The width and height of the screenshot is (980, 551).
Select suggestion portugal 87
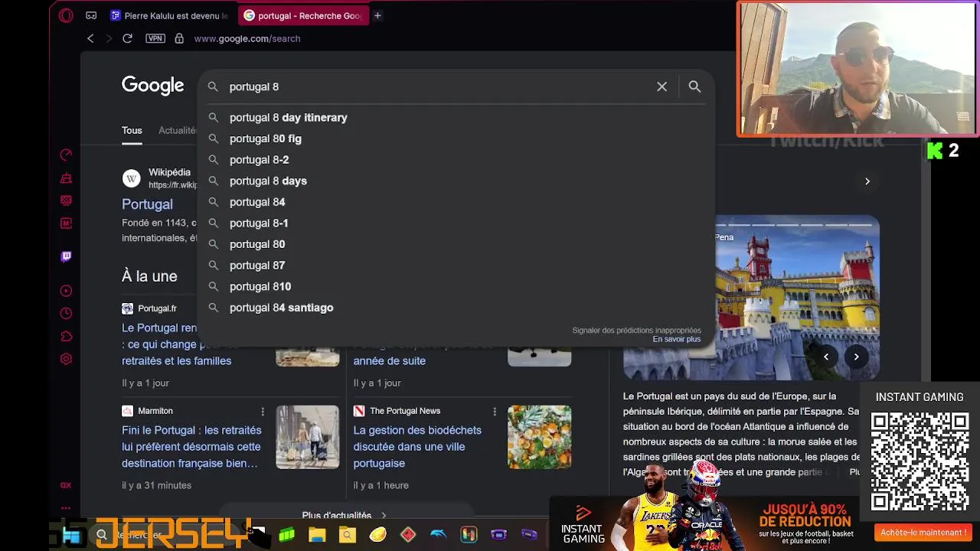(x=456, y=266)
